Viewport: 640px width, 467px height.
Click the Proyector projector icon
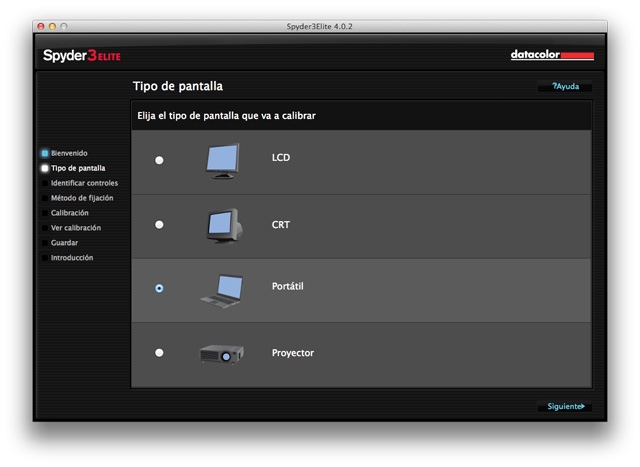tap(222, 354)
